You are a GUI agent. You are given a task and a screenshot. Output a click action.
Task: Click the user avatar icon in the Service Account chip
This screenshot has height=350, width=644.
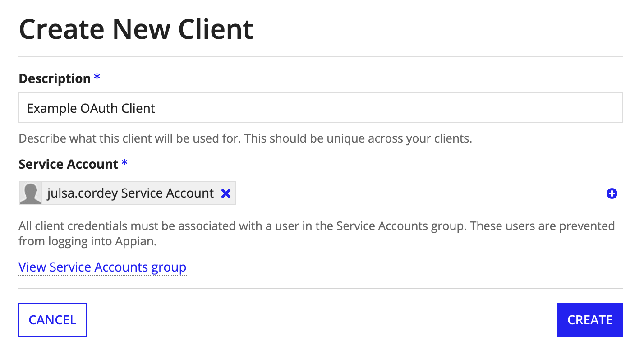(x=31, y=193)
